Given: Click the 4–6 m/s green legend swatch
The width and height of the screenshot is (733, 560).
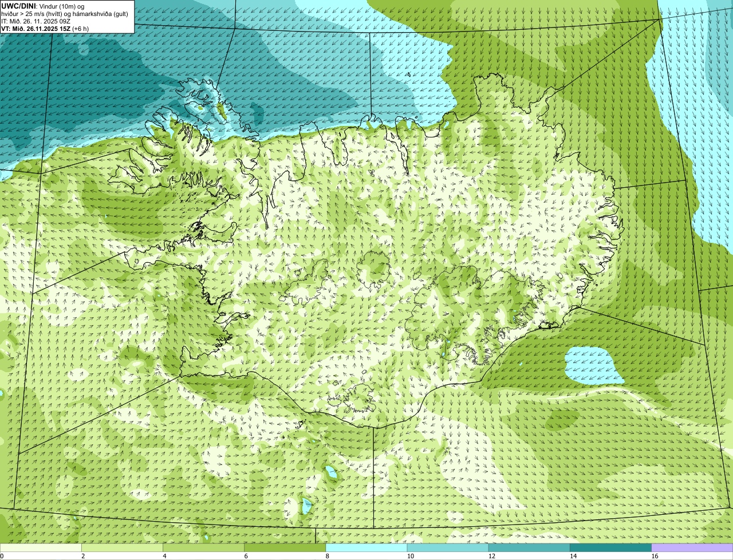Looking at the screenshot, I should 203,548.
